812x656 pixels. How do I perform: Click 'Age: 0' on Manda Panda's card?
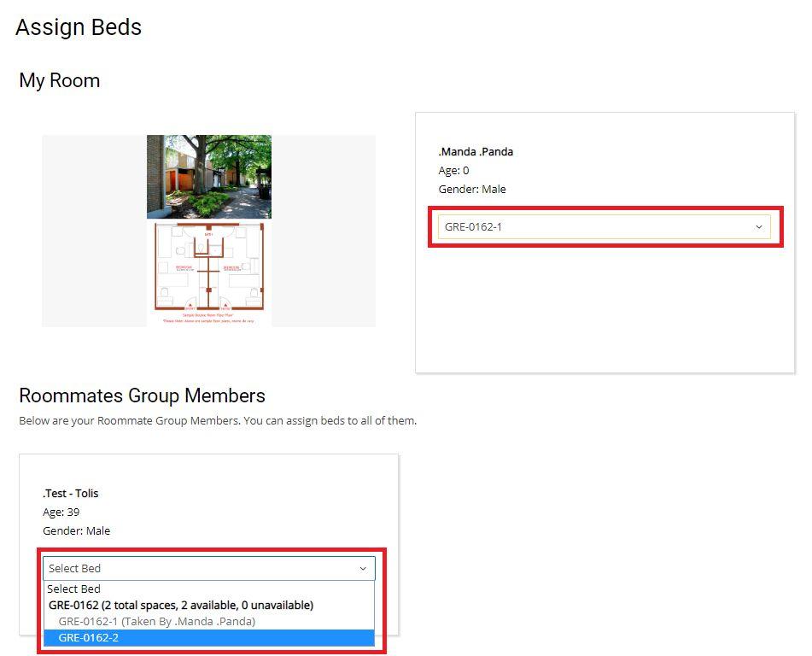453,170
